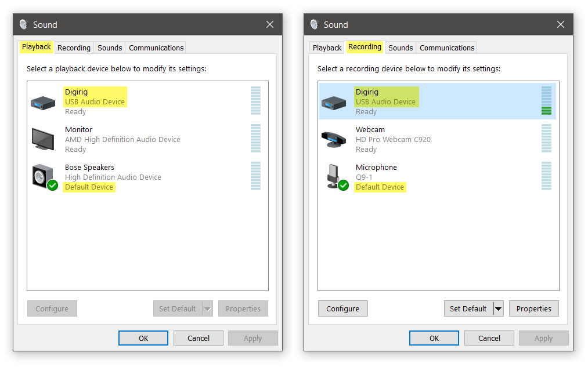Select "Microphone" name in recording list
The height and width of the screenshot is (367, 588).
376,167
